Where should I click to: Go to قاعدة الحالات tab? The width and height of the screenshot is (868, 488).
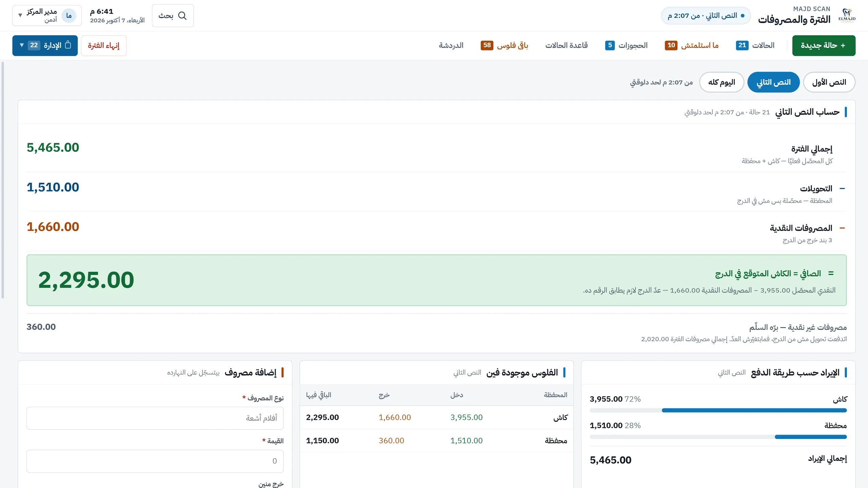pos(566,45)
